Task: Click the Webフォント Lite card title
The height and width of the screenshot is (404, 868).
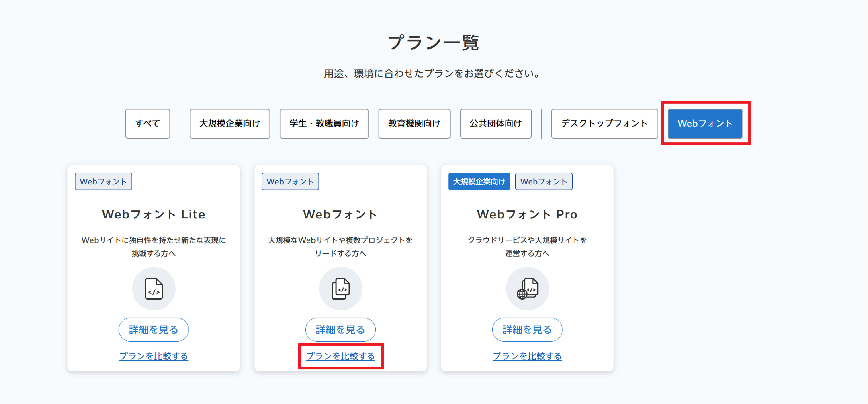Action: point(154,214)
